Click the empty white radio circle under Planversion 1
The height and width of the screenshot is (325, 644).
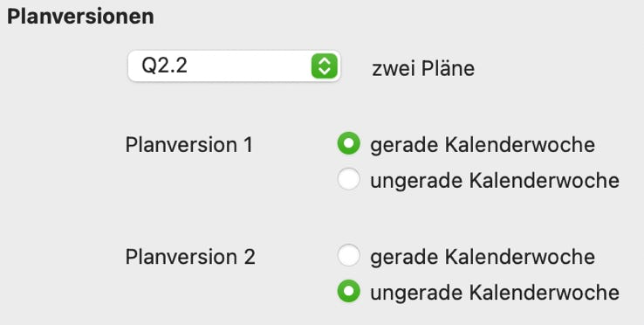349,179
